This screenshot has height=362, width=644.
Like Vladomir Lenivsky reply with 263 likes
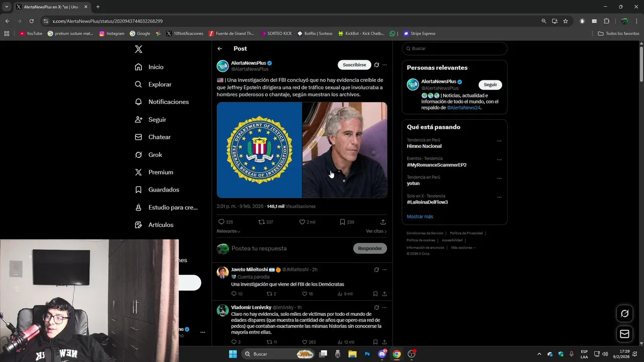point(304,342)
